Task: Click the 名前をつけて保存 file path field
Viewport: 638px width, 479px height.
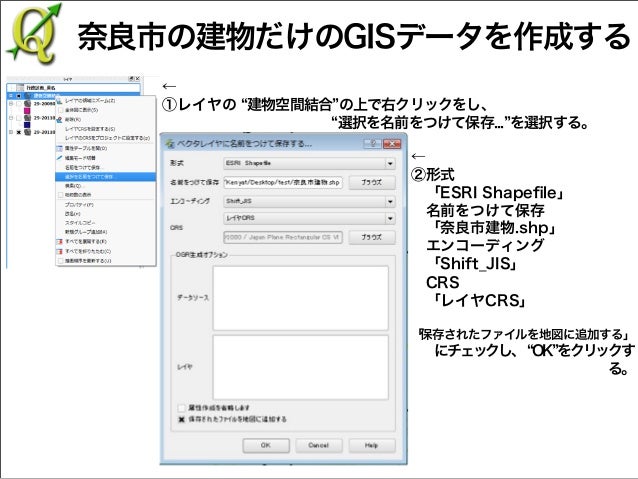Action: (x=283, y=183)
